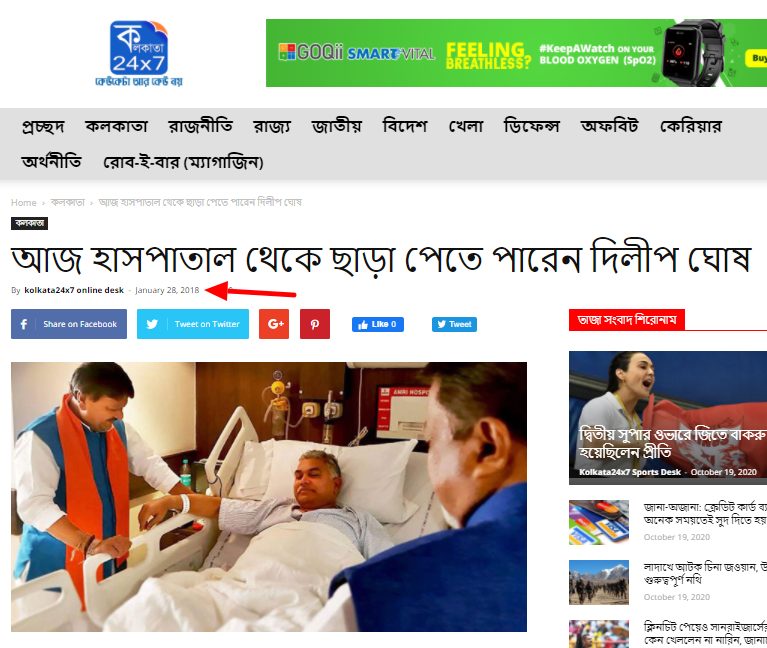767x648 pixels.
Task: Click the Kolkata 24x7 site logo
Action: tap(139, 54)
